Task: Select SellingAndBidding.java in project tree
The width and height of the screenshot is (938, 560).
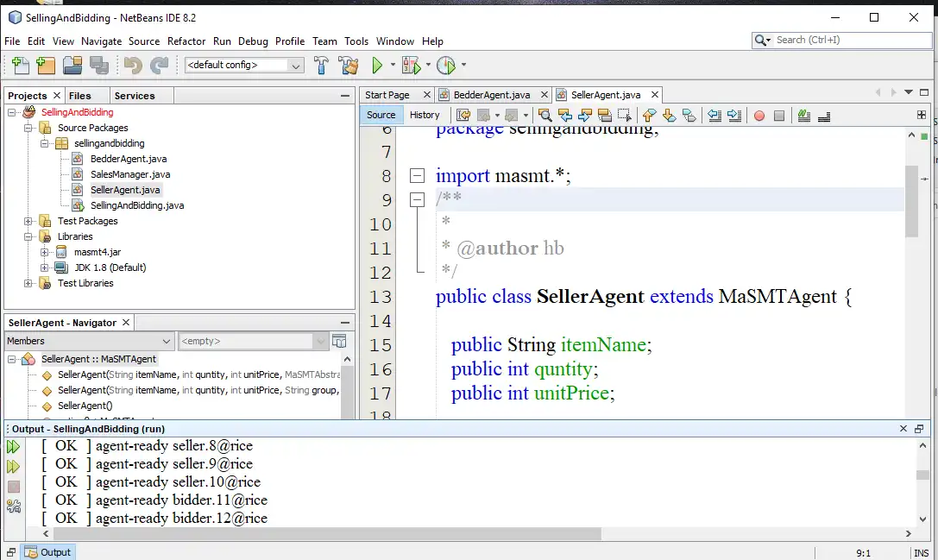Action: 137,205
